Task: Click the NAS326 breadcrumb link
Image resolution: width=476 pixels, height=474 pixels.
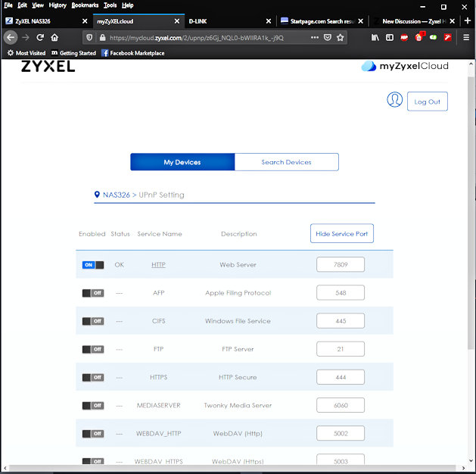Action: click(x=117, y=195)
